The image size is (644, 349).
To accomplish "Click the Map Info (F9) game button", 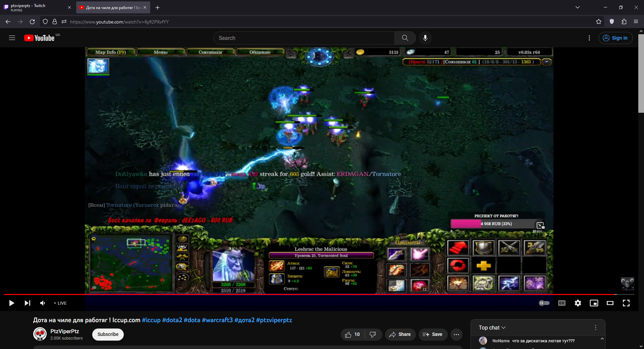I will [x=111, y=52].
